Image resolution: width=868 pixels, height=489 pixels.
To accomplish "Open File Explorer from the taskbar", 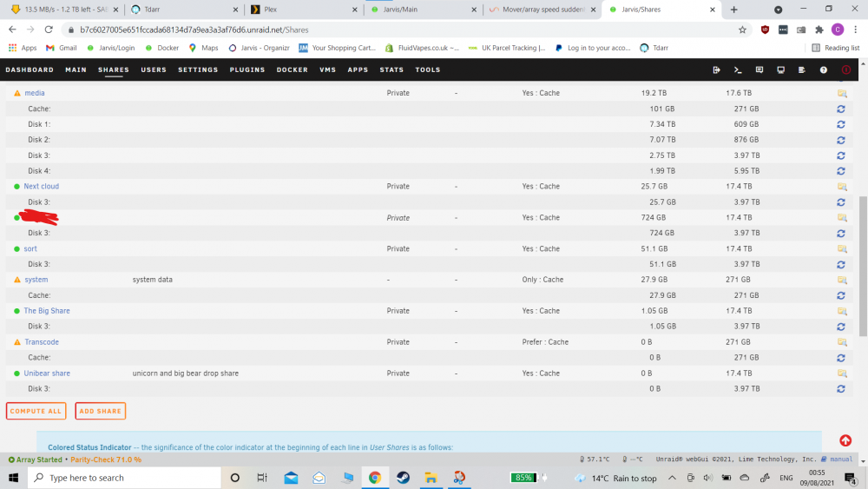I will pyautogui.click(x=431, y=478).
